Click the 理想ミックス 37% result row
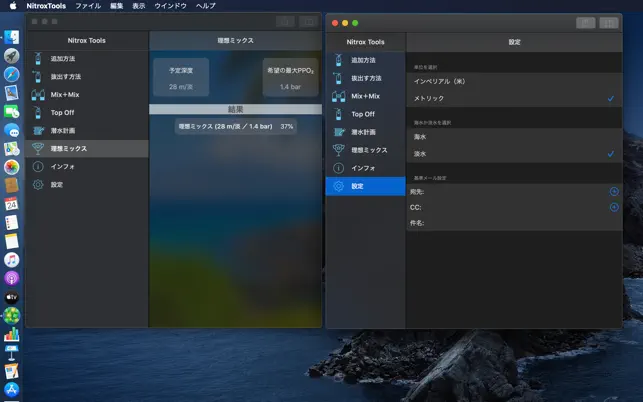 [236, 126]
